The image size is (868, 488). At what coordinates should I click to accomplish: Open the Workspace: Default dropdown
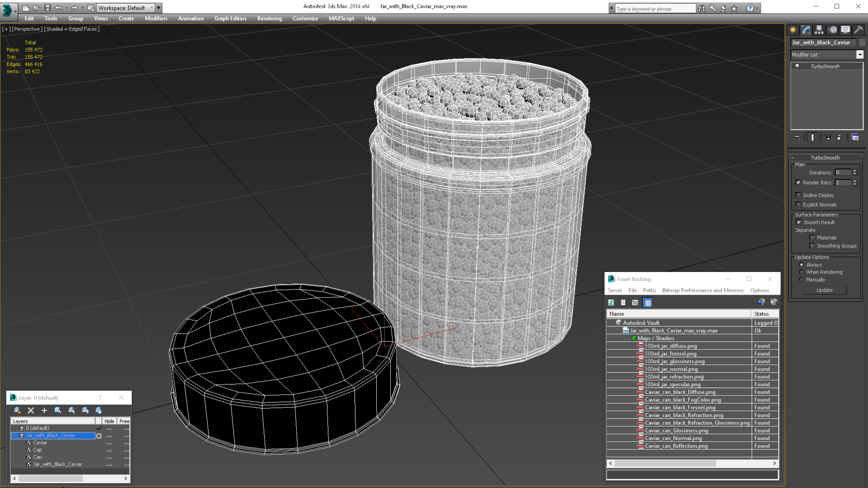pyautogui.click(x=126, y=8)
